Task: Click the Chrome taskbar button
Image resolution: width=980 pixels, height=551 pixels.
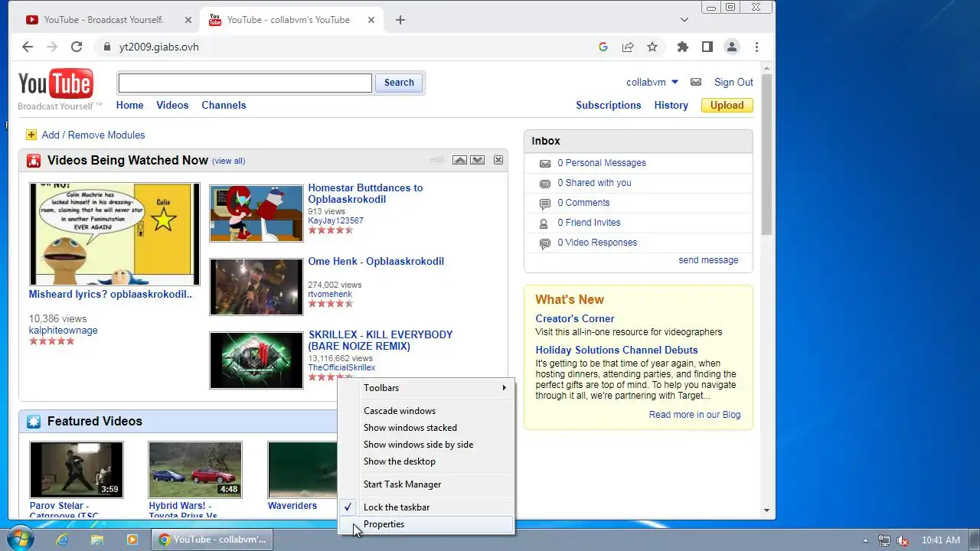Action: [x=211, y=540]
